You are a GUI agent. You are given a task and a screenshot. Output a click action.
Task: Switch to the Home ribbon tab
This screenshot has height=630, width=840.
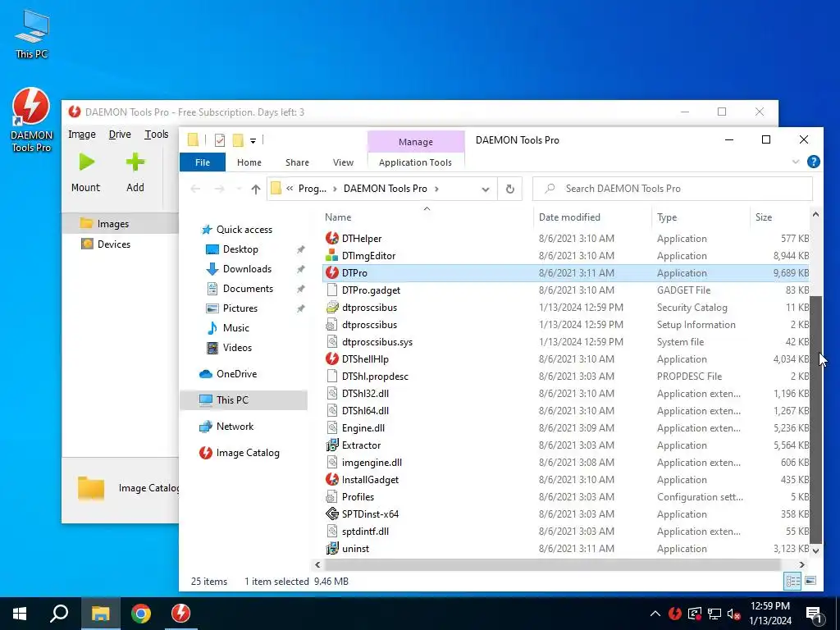pyautogui.click(x=249, y=162)
